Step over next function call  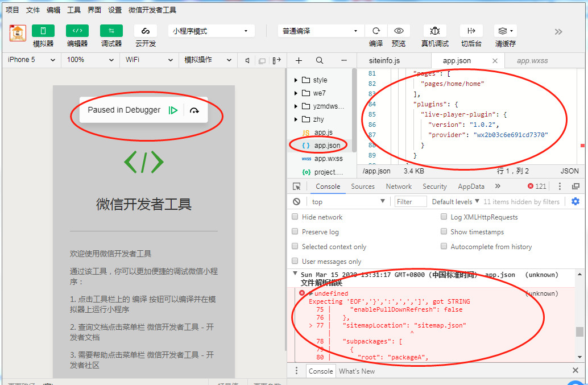[x=194, y=110]
